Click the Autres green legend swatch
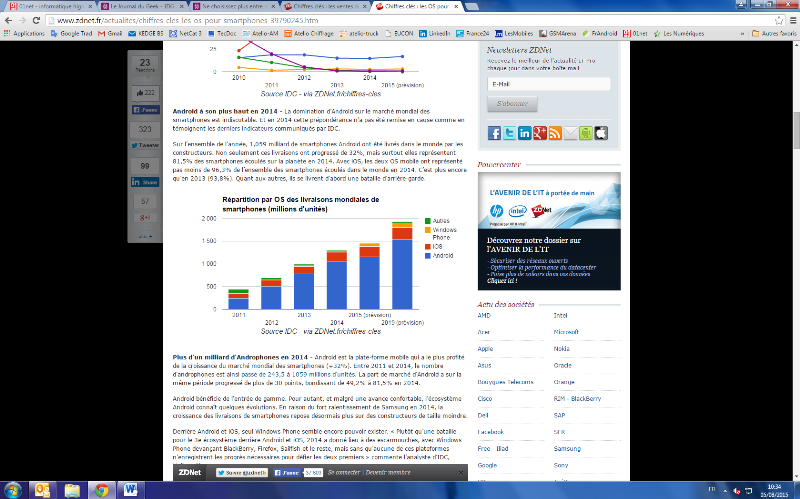 coord(428,221)
